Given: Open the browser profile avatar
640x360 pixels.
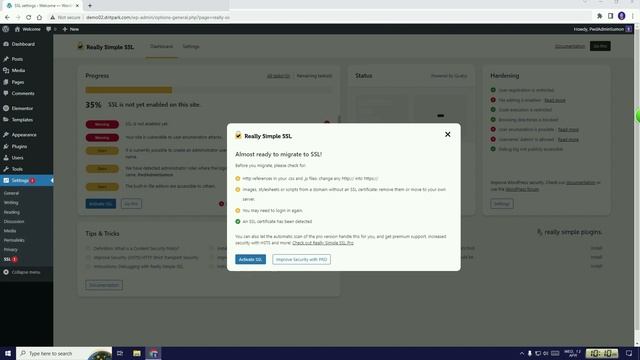Looking at the screenshot, I should pyautogui.click(x=621, y=16).
